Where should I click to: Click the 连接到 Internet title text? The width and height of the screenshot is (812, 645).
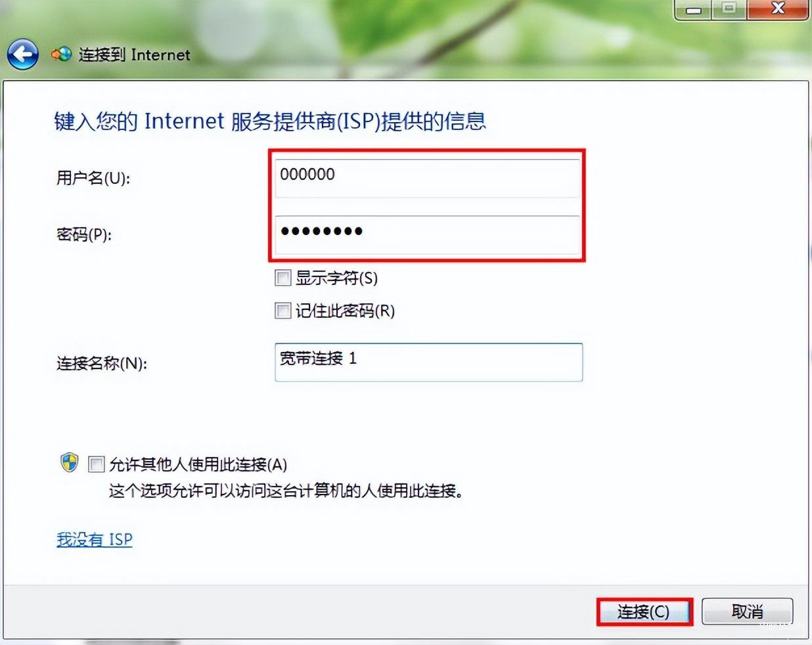[x=135, y=55]
